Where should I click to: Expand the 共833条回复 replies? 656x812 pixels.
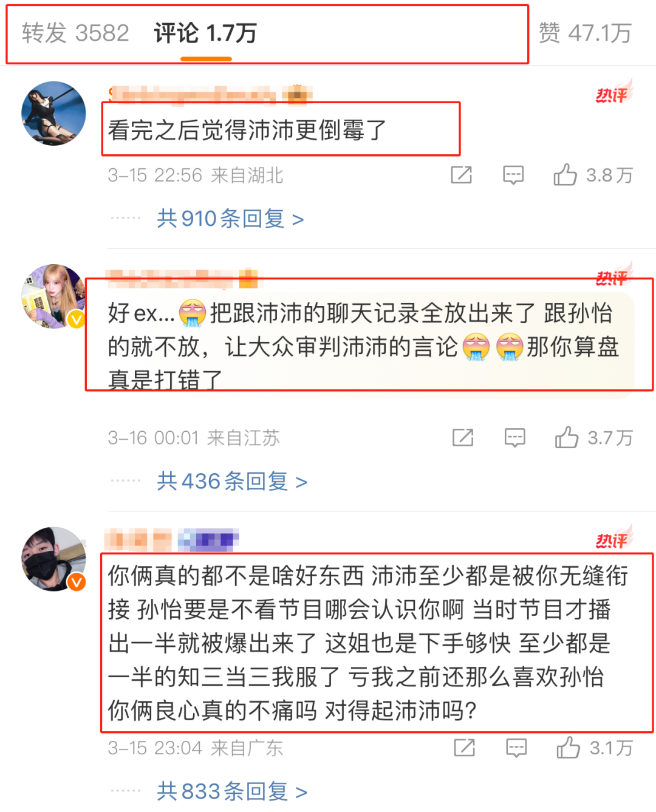click(232, 791)
